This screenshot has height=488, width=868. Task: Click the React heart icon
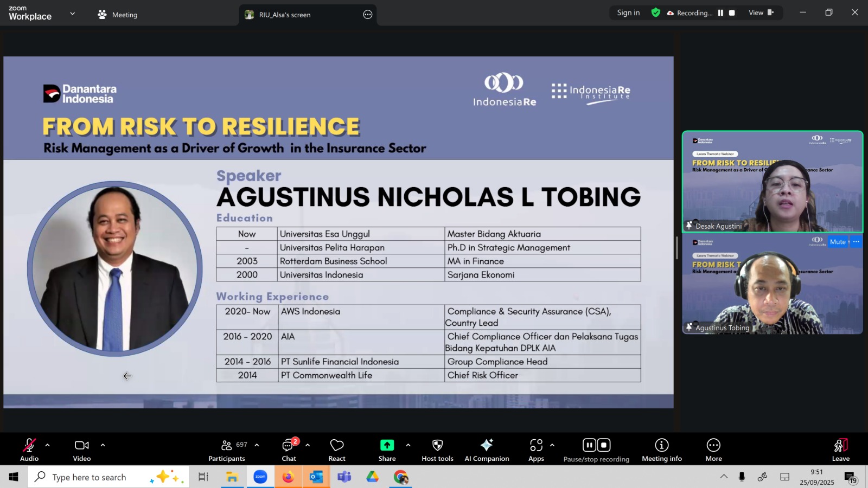(x=337, y=450)
